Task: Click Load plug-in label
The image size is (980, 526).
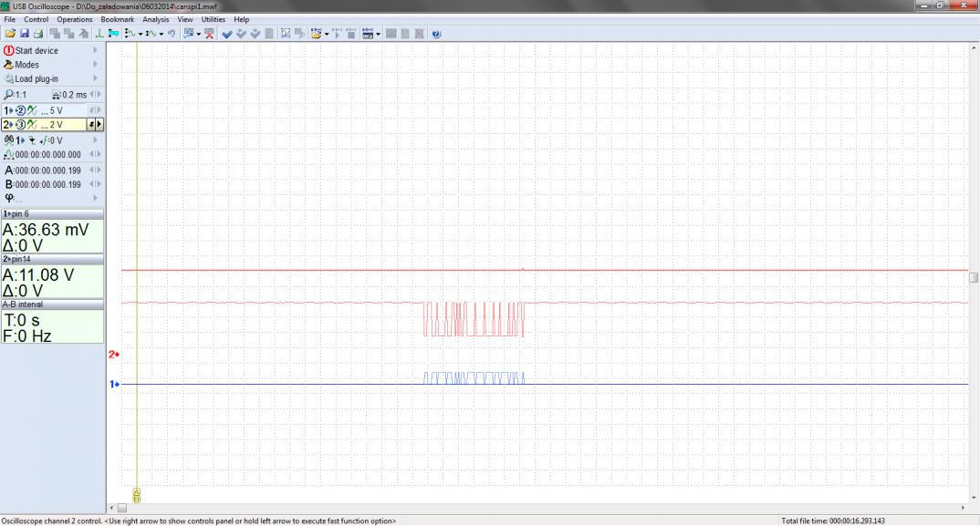Action: click(36, 78)
